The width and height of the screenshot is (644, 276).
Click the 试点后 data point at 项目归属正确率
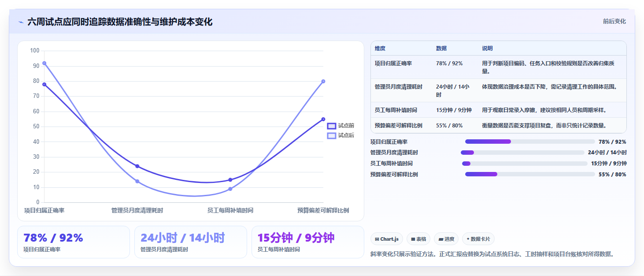[x=44, y=63]
